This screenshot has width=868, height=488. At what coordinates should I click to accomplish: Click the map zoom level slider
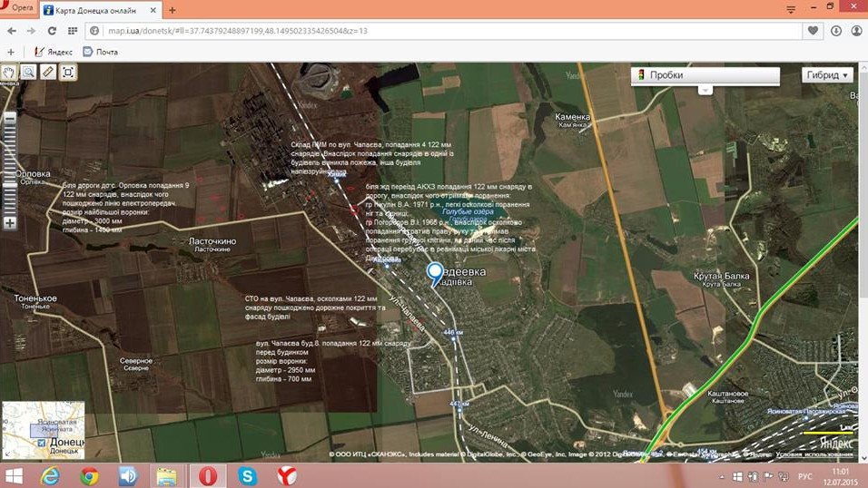coord(10,171)
